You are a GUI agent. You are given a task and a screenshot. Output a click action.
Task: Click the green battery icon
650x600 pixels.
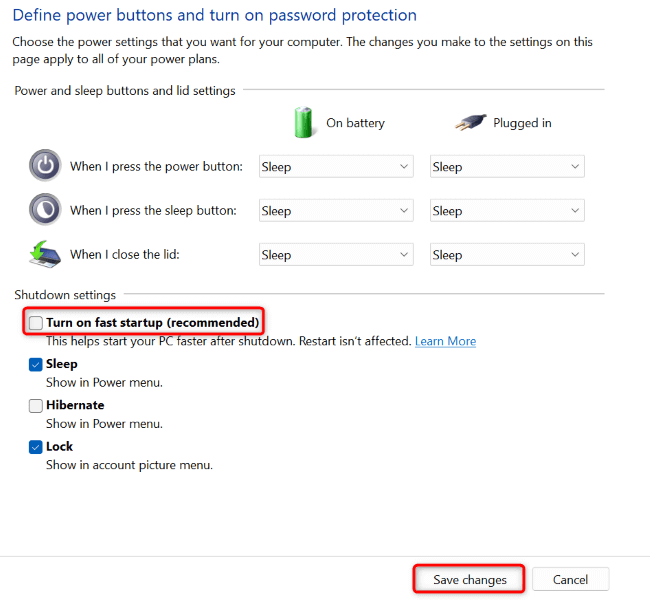point(304,123)
